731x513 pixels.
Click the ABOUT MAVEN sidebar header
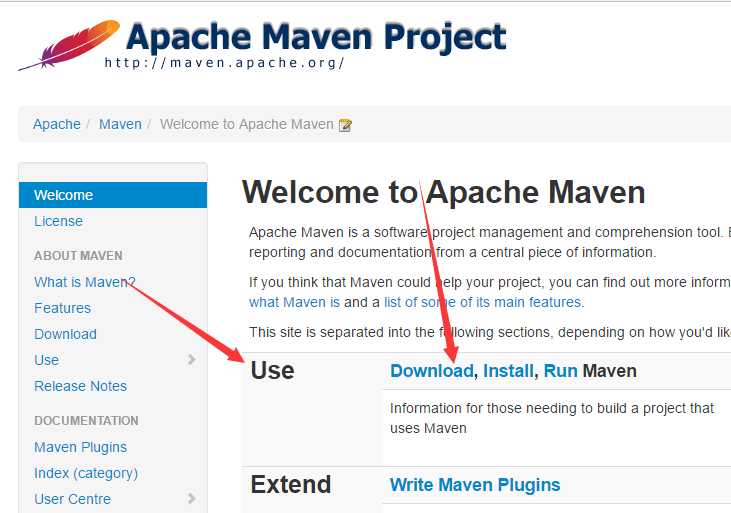click(x=78, y=256)
